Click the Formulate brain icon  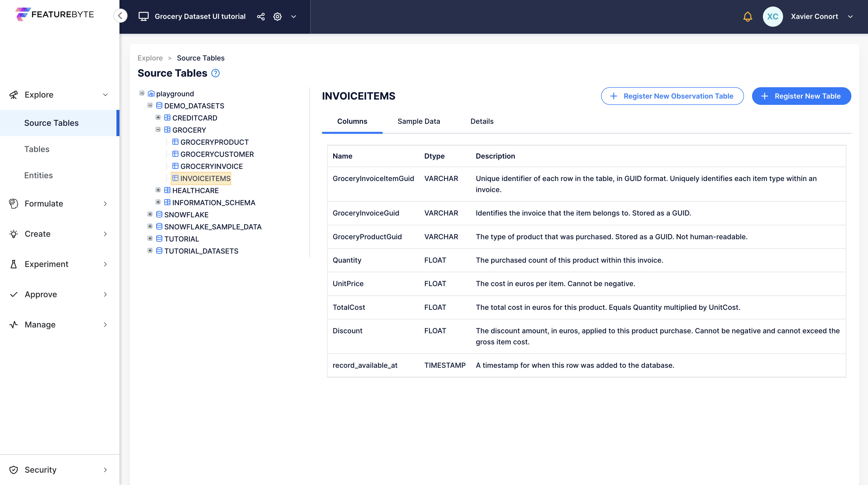click(x=13, y=204)
